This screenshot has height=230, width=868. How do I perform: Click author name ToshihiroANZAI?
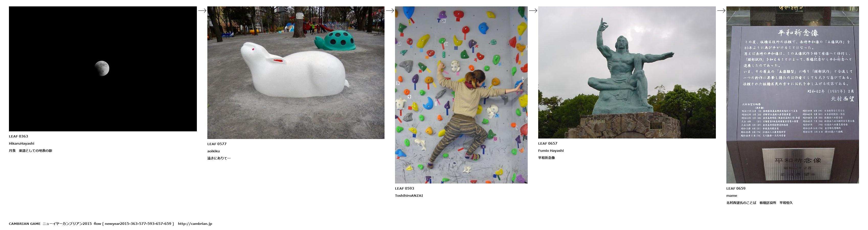tap(409, 196)
